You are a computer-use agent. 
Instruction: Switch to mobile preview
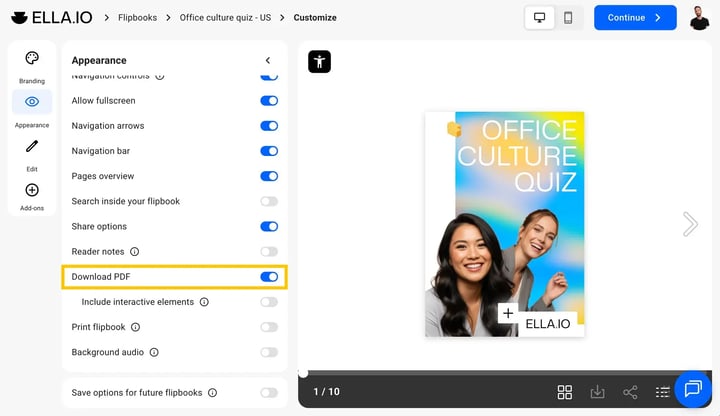coord(568,17)
